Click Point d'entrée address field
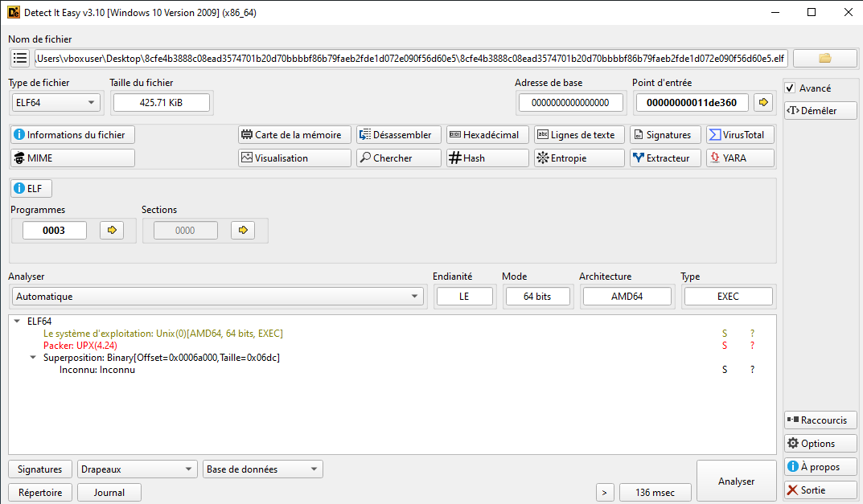 [x=691, y=102]
